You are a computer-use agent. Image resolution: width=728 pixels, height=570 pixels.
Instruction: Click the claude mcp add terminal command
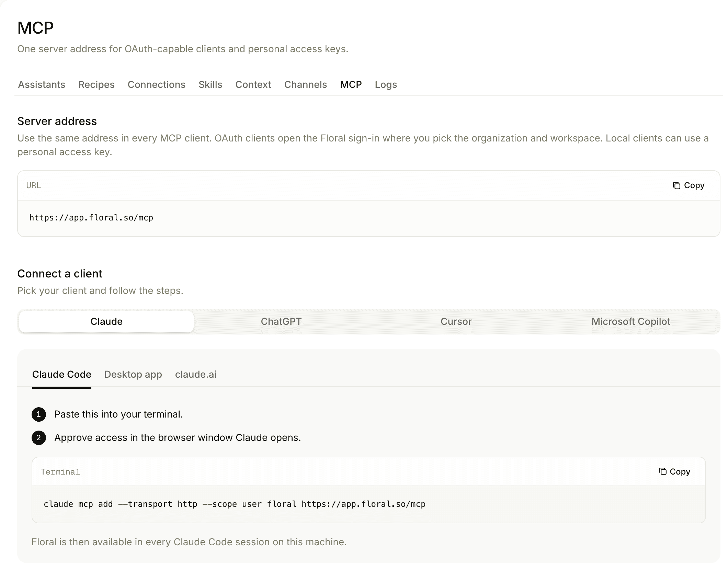[x=235, y=504]
